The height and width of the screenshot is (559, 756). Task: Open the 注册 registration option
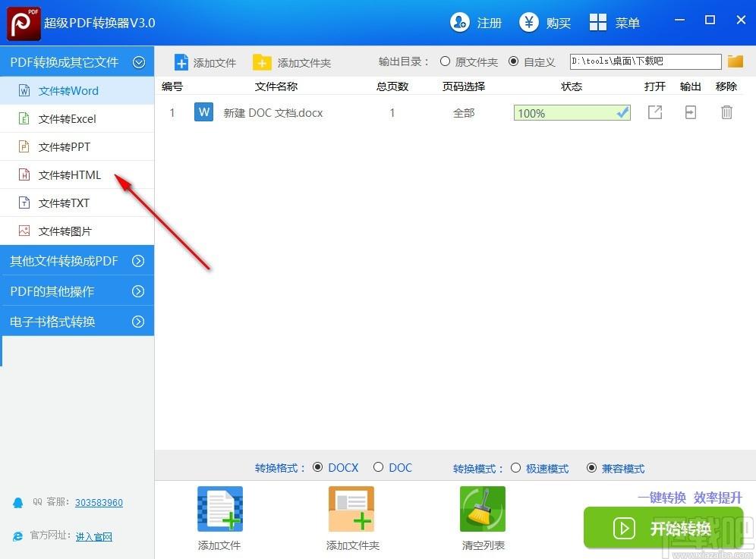476,23
